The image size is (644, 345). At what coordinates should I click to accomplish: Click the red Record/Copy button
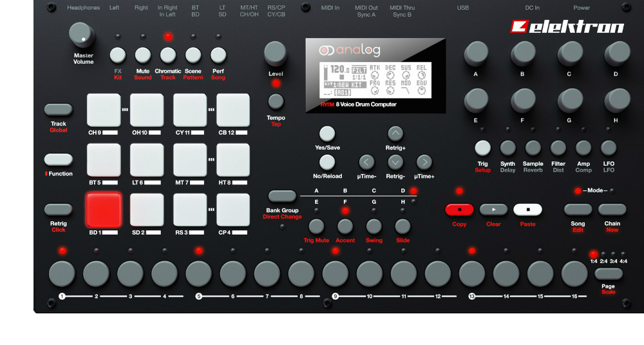pyautogui.click(x=459, y=210)
